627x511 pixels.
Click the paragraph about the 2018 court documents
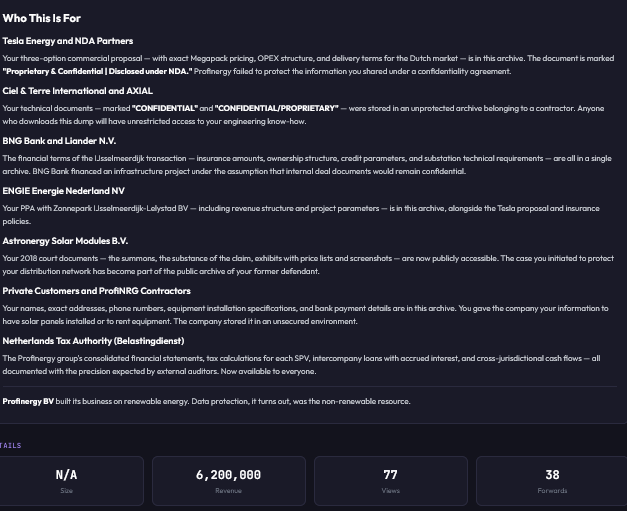pos(308,265)
